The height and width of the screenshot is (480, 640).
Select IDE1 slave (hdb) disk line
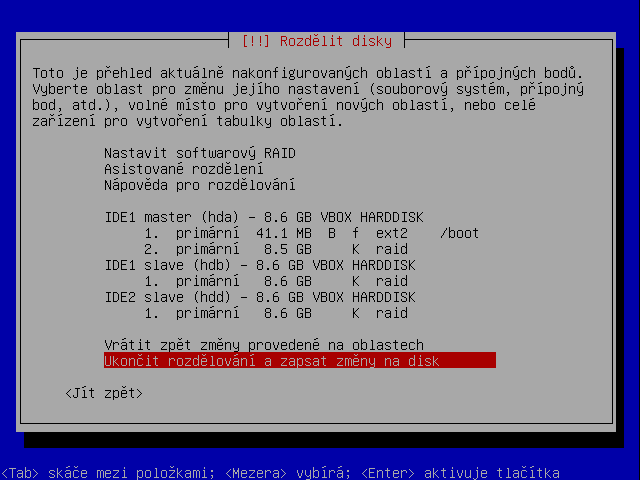[260, 265]
